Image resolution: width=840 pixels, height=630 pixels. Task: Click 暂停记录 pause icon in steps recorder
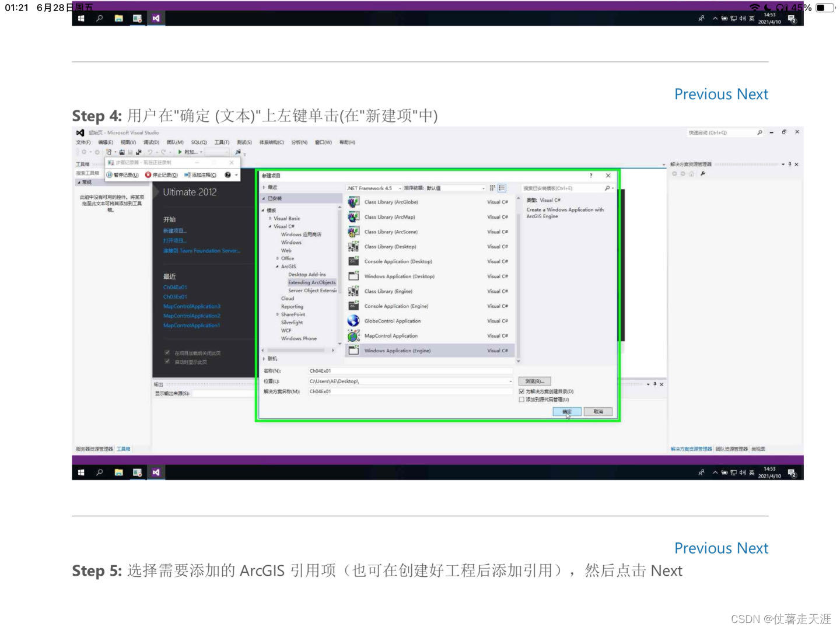(110, 175)
